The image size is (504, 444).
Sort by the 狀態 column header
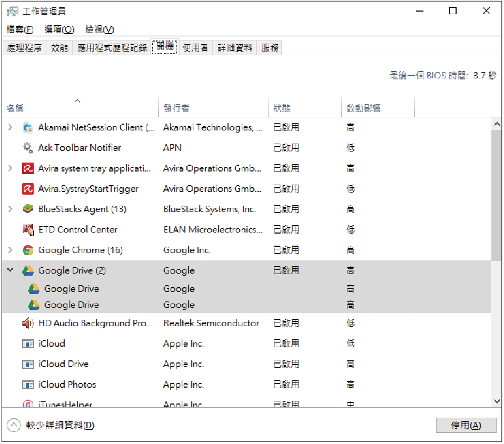point(305,107)
